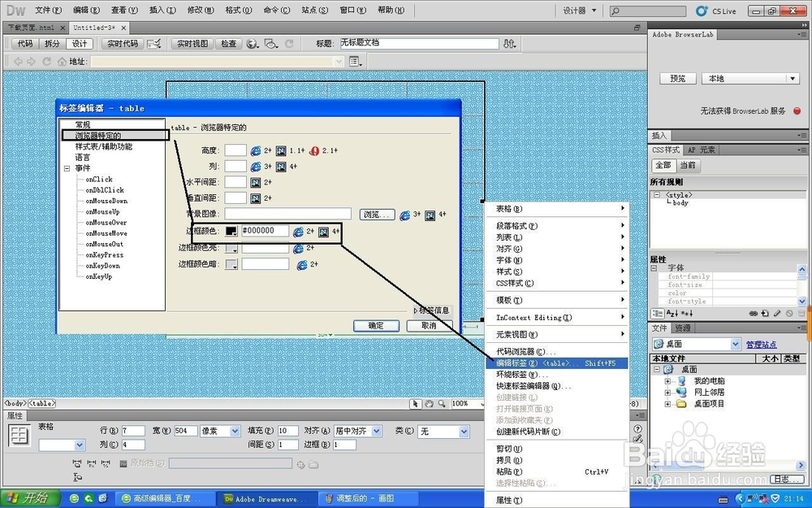Open the 本地 dropdown in BrowserLab panel

pos(750,79)
